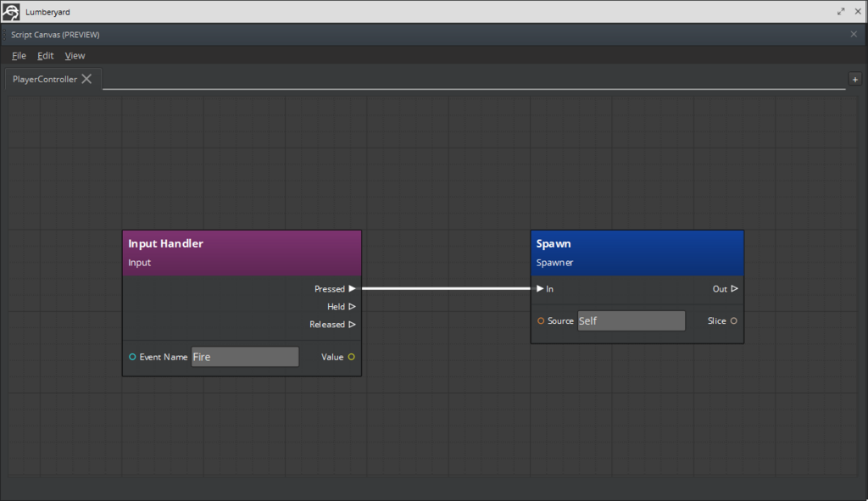Click the Value output data pin
This screenshot has height=501, width=868.
tap(352, 357)
